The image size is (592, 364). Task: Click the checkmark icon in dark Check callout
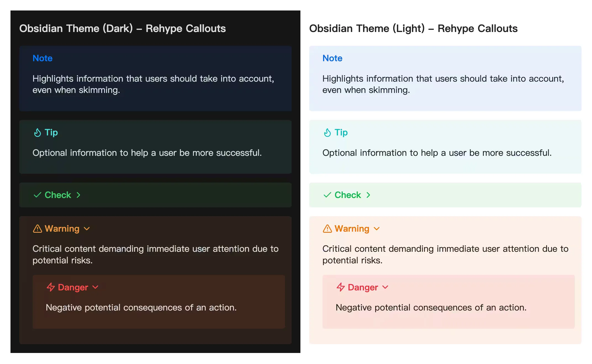pos(37,195)
